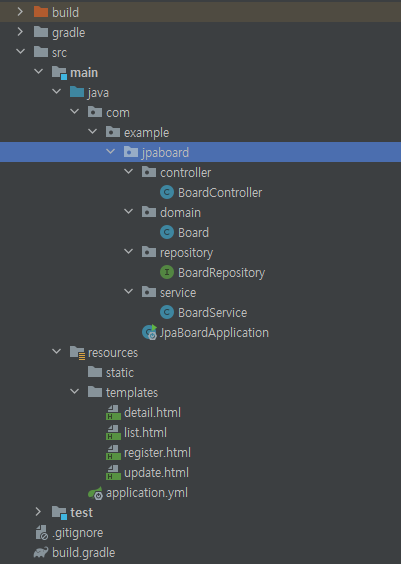Click the BoardService class icon
Screen dimensions: 401x564
[x=167, y=312]
